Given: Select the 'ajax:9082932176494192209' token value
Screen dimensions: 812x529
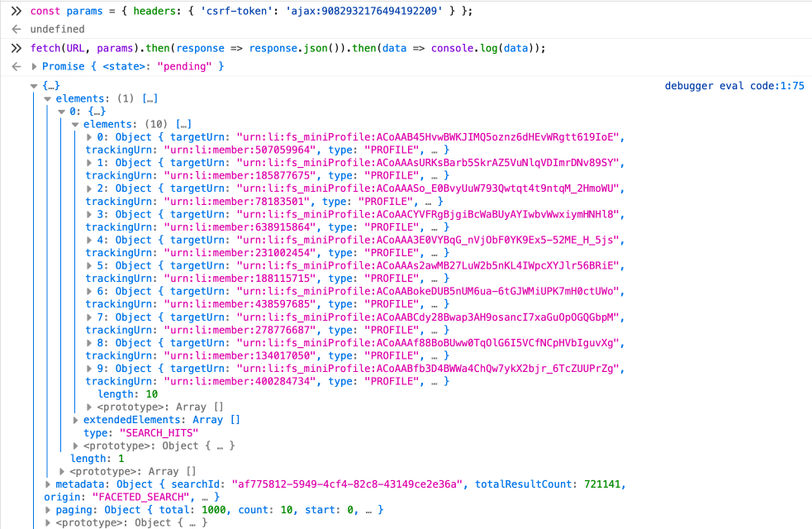Looking at the screenshot, I should 364,11.
